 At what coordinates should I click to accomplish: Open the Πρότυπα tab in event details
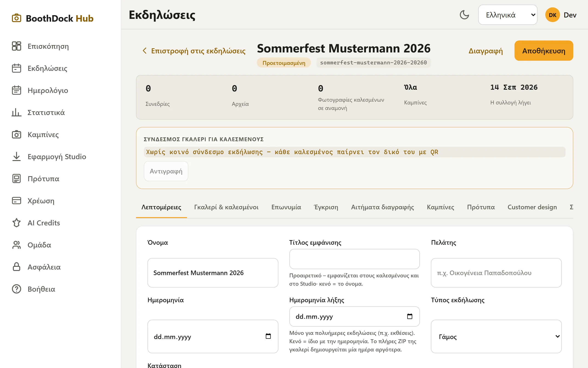[x=481, y=207]
